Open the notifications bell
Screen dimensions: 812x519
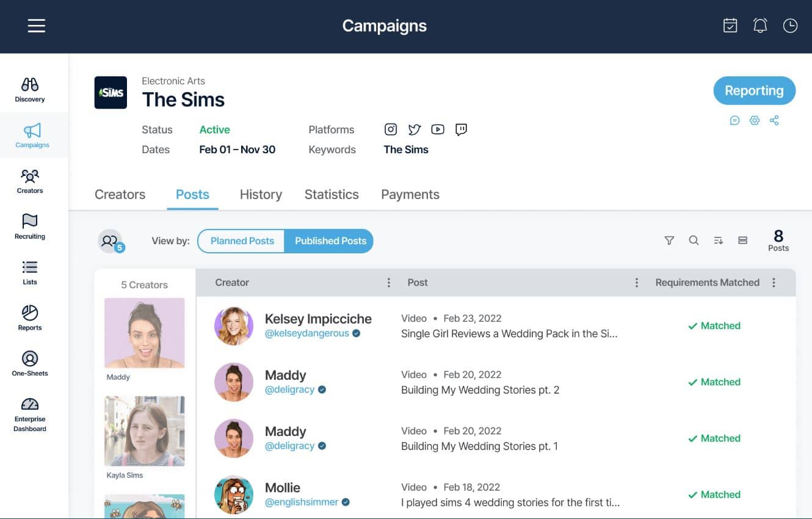760,26
